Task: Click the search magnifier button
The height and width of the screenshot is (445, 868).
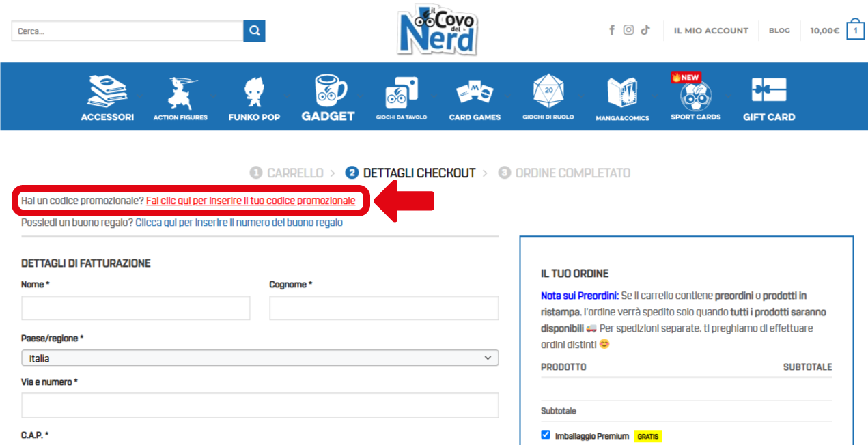Action: click(254, 31)
